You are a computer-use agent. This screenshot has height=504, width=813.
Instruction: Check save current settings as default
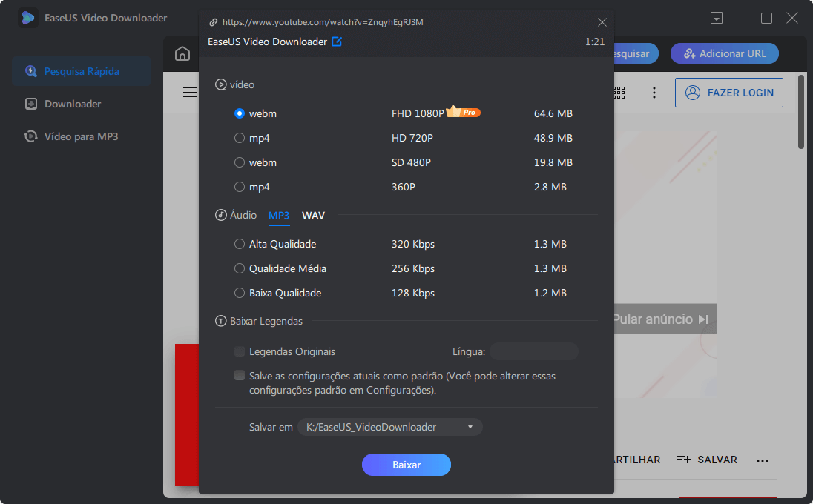tap(239, 375)
